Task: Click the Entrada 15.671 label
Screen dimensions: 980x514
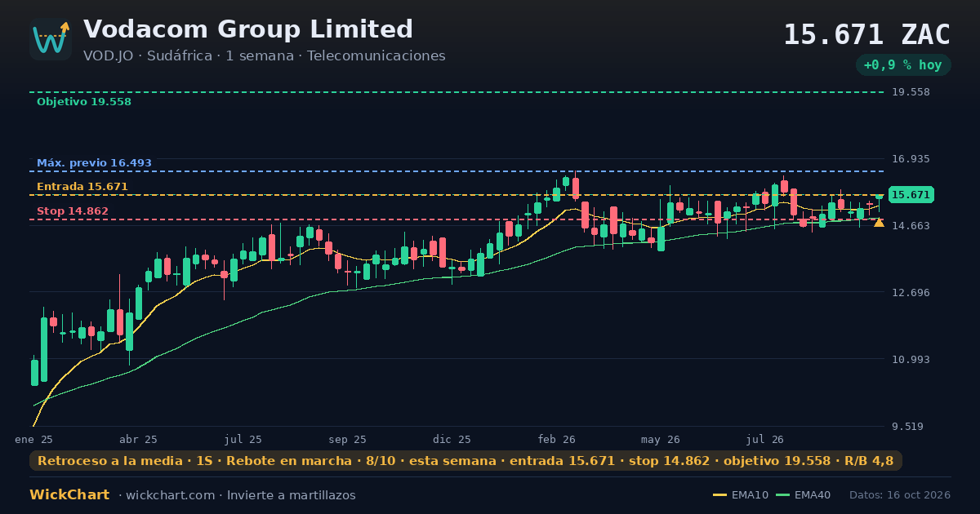Action: tap(82, 187)
